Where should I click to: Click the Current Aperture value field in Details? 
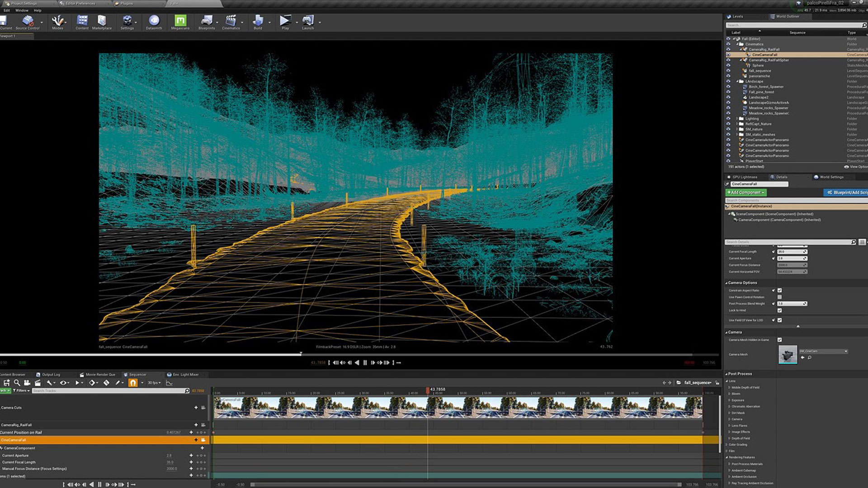pyautogui.click(x=792, y=258)
